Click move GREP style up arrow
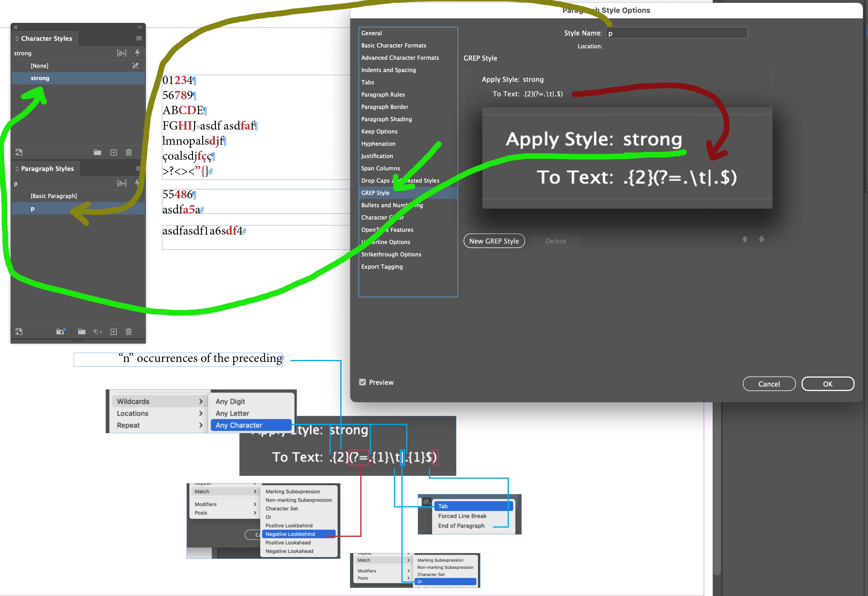The width and height of the screenshot is (868, 596). 744,239
